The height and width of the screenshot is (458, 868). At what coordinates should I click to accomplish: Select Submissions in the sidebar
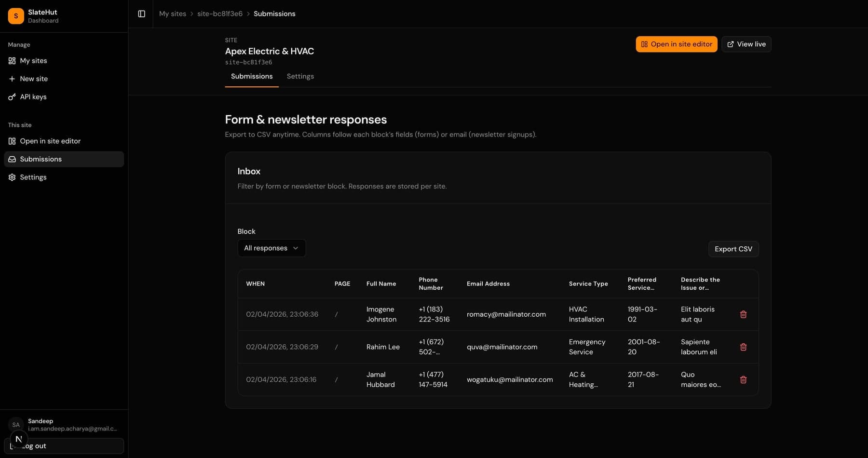point(64,159)
